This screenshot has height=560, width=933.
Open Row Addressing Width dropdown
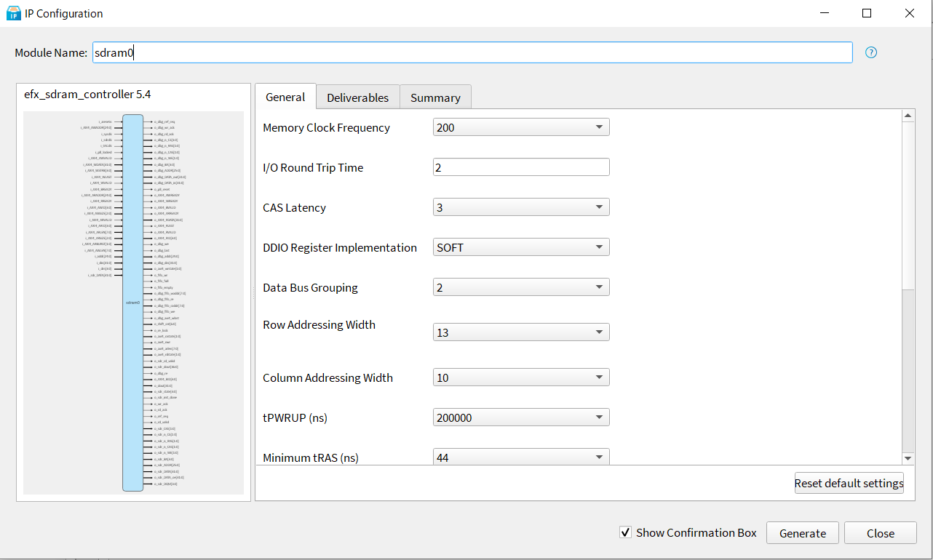pos(521,332)
